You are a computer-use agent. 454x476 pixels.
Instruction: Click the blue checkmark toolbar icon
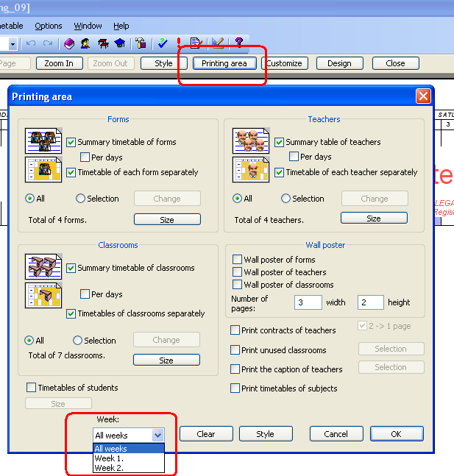[x=163, y=43]
